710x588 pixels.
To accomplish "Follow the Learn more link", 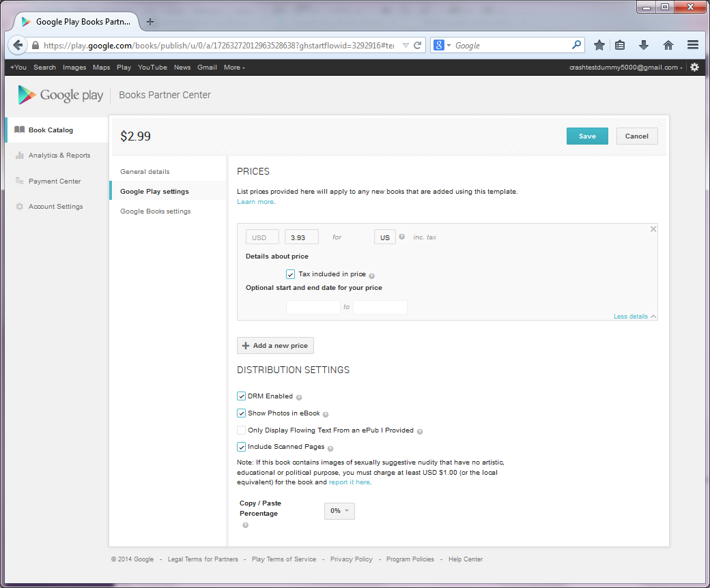I will 255,202.
